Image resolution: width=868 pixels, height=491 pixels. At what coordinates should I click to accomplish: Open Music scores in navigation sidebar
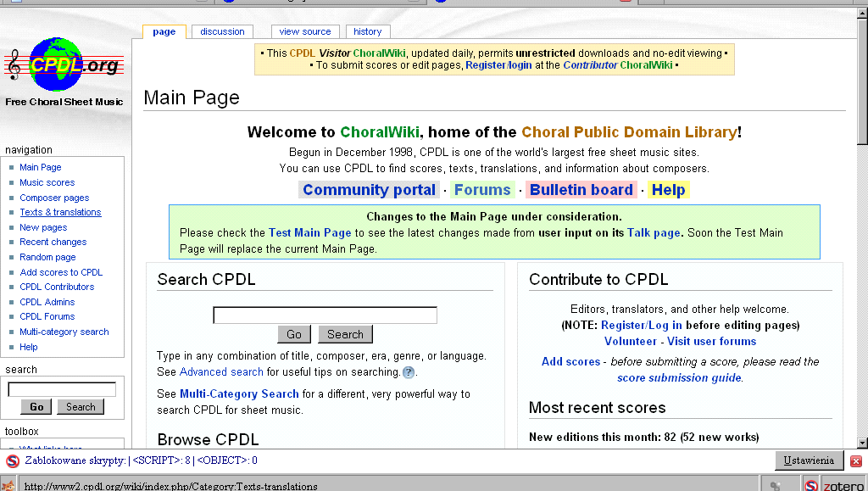(x=47, y=182)
